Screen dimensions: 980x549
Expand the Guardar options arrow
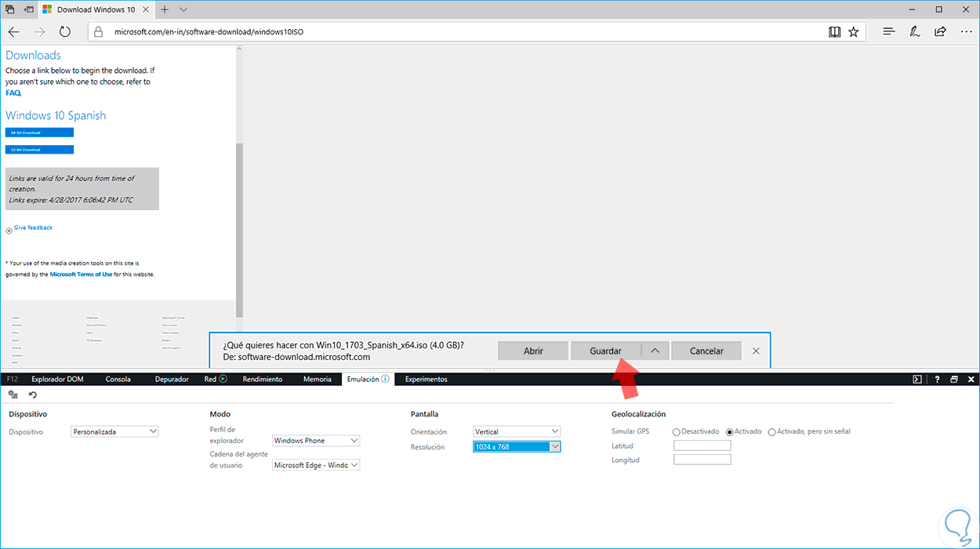coord(655,351)
